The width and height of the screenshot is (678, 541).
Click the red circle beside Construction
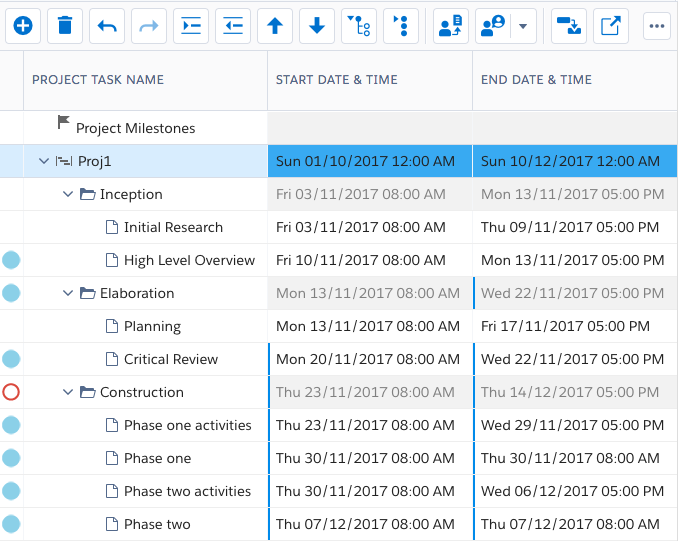tap(11, 392)
